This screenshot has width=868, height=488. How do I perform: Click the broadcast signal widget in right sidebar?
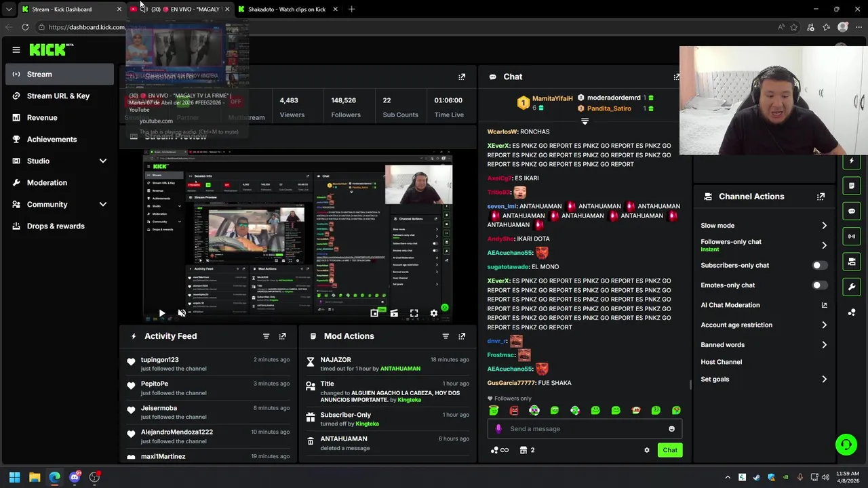[852, 236]
